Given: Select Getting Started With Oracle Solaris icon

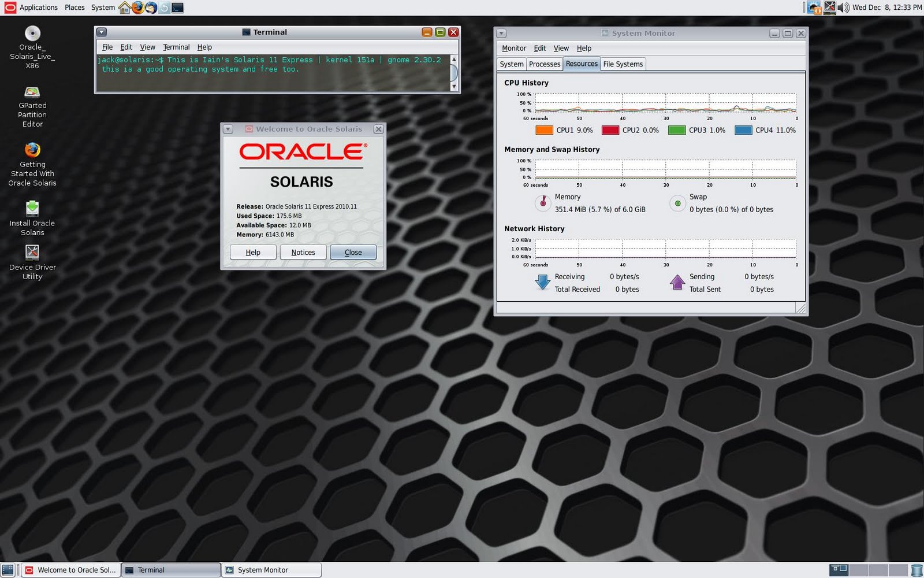Looking at the screenshot, I should [32, 165].
